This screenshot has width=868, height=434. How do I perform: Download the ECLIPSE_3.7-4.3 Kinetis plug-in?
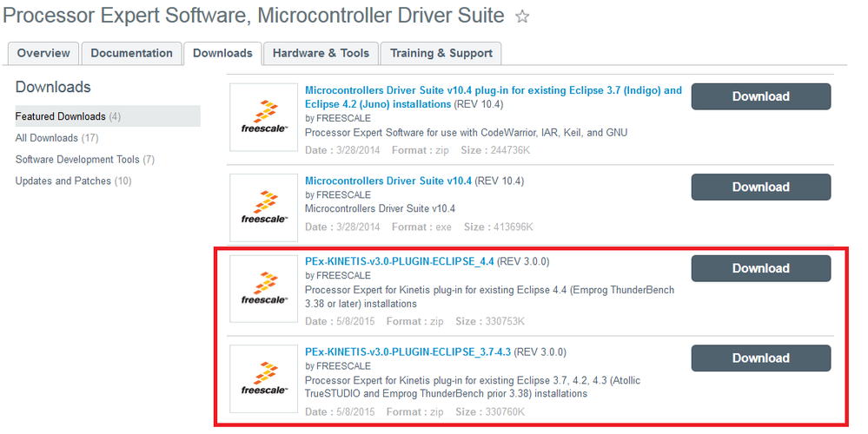(x=760, y=358)
